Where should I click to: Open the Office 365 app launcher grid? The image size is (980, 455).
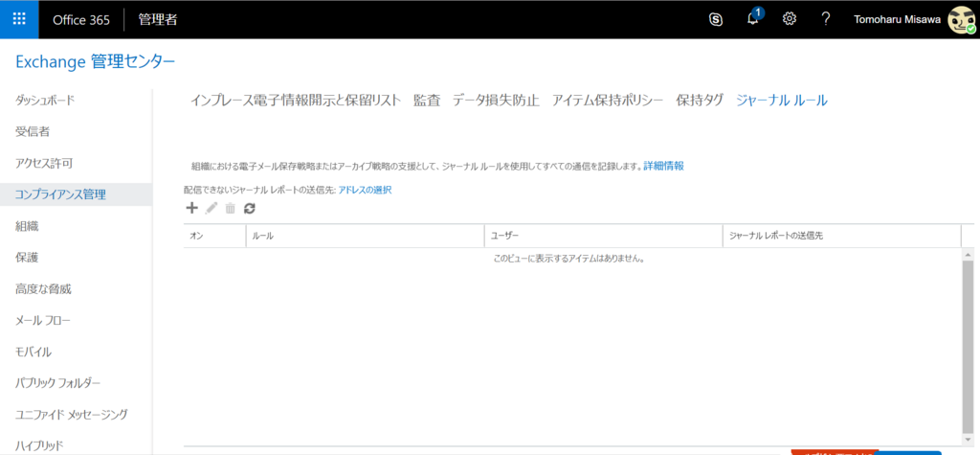pos(19,19)
